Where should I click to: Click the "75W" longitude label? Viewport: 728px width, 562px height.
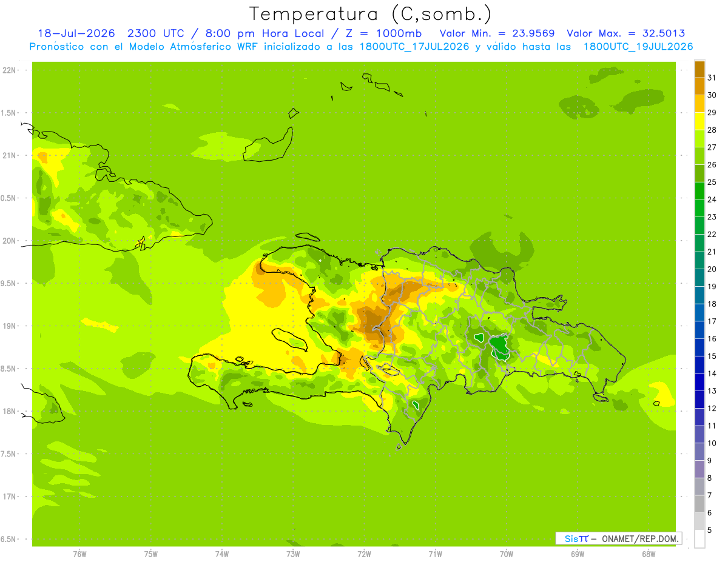click(x=150, y=554)
